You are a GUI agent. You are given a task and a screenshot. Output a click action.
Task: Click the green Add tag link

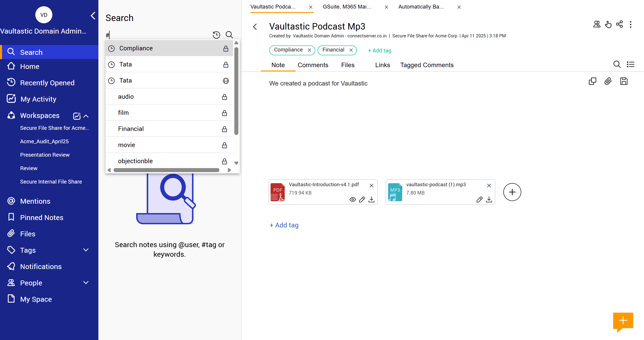pos(379,51)
